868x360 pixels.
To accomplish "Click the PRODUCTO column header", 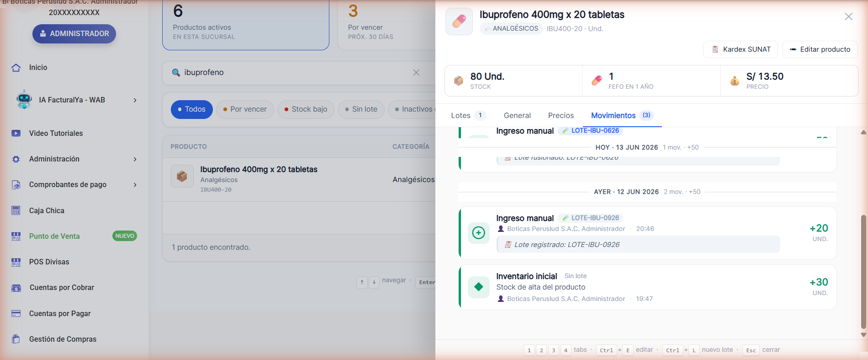I will 189,146.
